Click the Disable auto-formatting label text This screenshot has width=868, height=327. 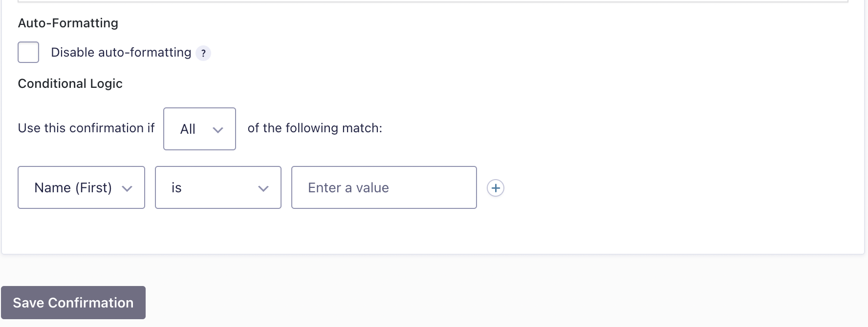click(x=121, y=52)
